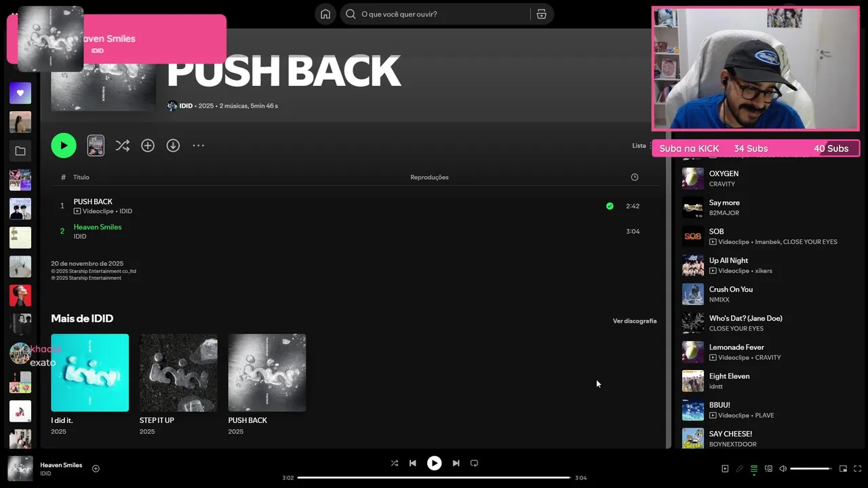Open the 'Lista' view options dropdown
868x488 pixels.
641,146
